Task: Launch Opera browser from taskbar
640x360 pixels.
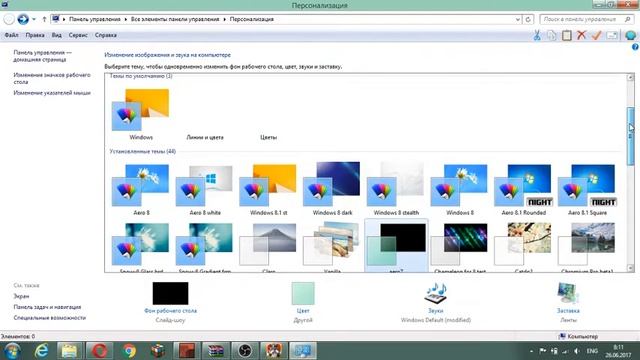Action: tap(99, 351)
